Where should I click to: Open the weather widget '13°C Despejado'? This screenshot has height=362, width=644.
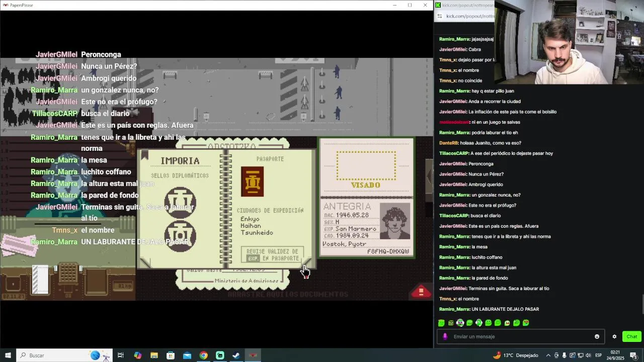(516, 355)
